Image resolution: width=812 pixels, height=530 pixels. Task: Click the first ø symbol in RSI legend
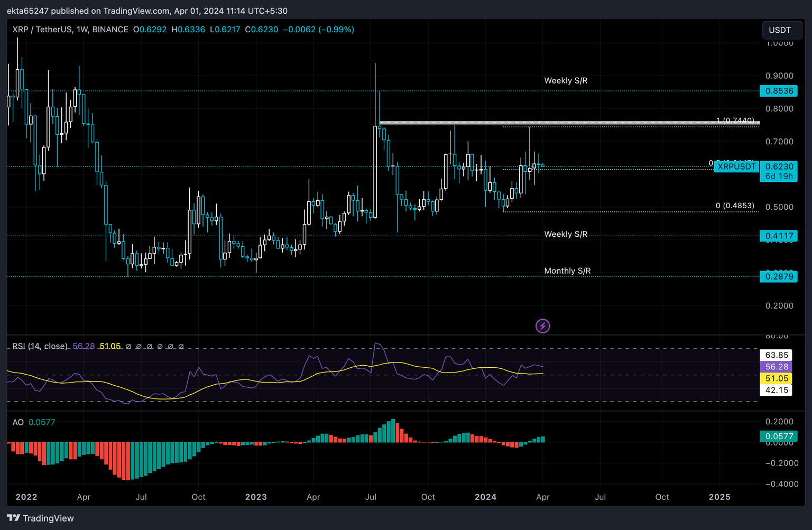point(128,346)
